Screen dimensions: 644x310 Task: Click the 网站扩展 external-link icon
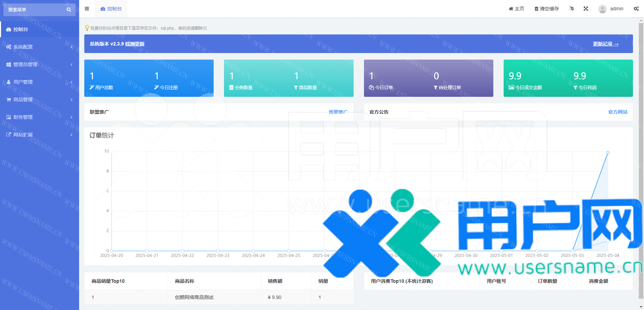9,135
